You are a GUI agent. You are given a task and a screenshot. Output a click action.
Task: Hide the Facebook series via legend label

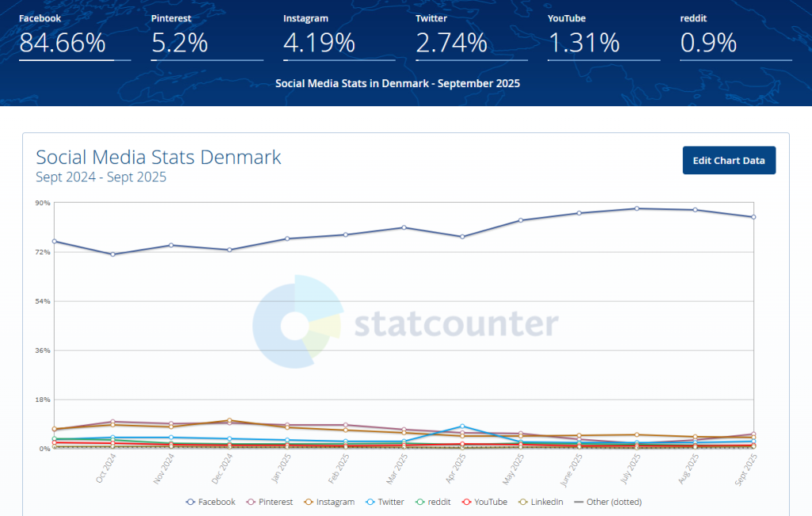[x=216, y=502]
